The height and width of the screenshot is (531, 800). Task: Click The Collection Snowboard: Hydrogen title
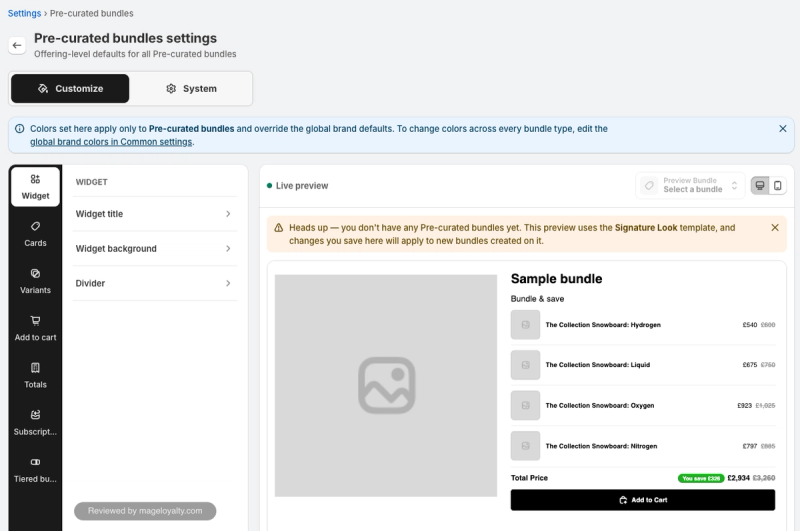tap(603, 324)
